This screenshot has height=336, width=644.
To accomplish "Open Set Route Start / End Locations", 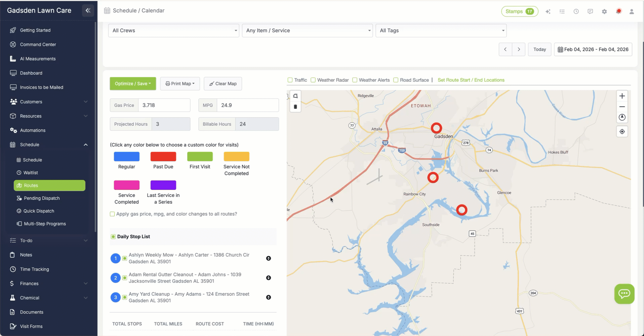I will click(x=471, y=80).
